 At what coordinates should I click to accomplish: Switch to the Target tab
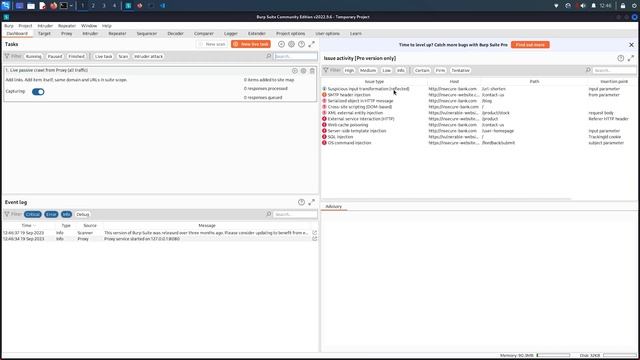[44, 33]
